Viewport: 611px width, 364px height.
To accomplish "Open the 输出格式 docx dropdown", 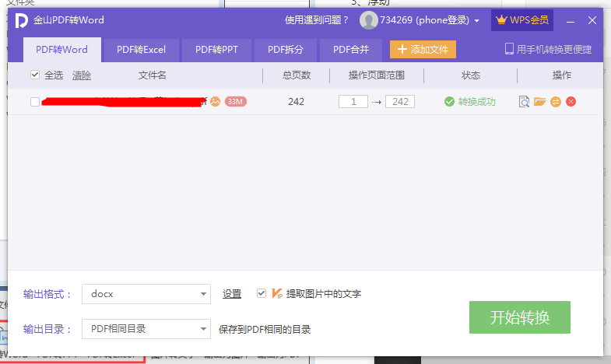I will (x=146, y=294).
